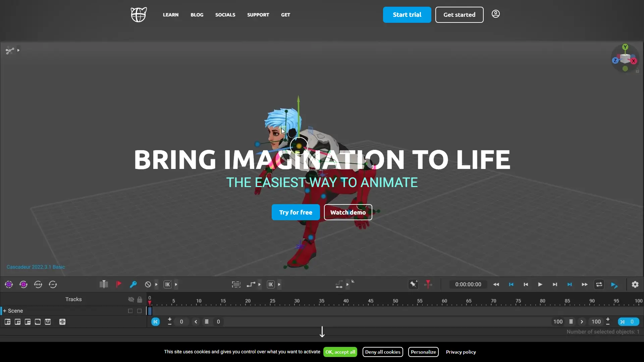Click the Try for free button
This screenshot has width=644, height=362.
296,212
